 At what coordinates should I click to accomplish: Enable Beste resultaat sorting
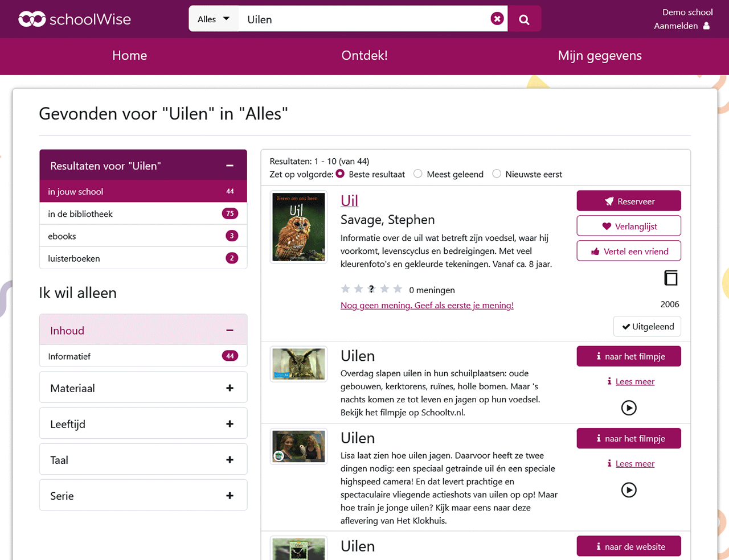[340, 174]
